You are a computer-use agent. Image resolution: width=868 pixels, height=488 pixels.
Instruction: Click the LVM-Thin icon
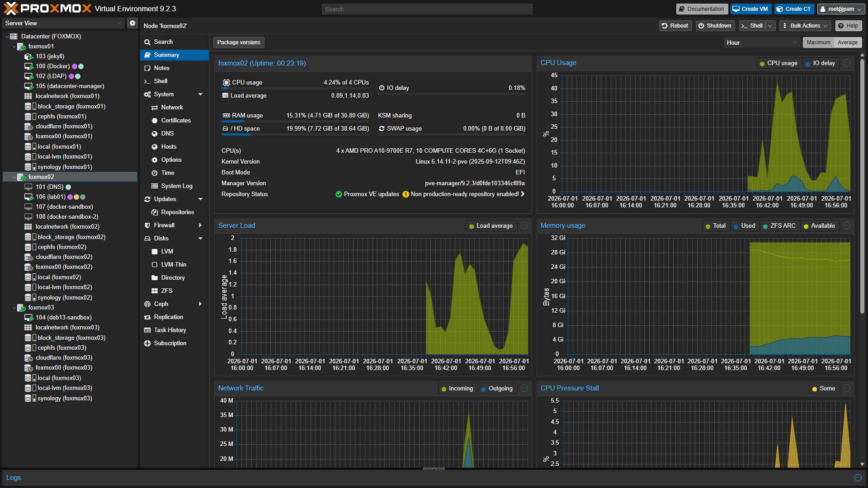click(155, 265)
